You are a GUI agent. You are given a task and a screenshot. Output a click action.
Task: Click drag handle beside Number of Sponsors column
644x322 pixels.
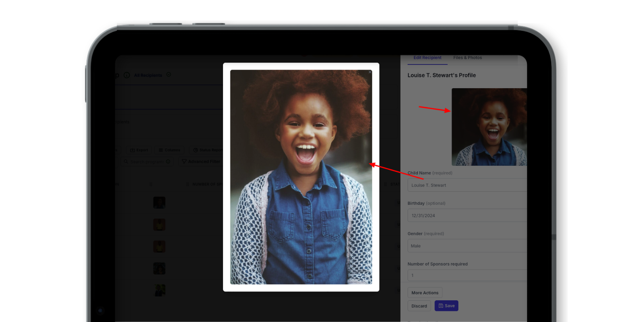tap(188, 184)
